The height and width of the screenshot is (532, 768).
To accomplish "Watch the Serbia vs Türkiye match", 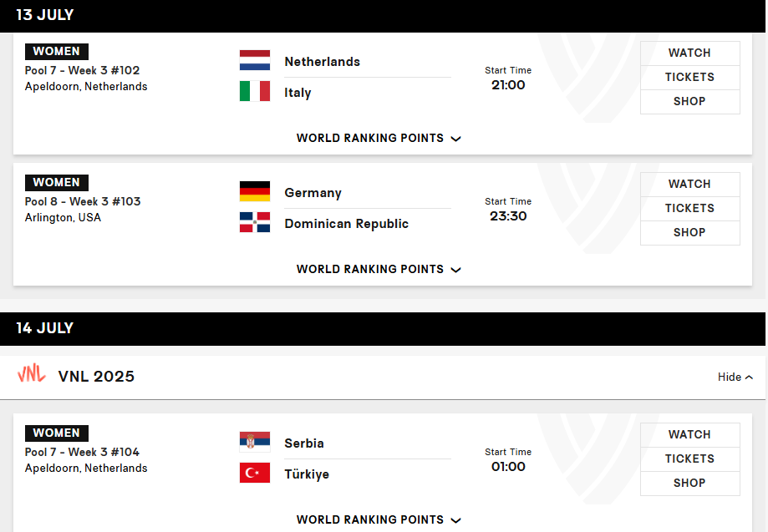I will [689, 434].
